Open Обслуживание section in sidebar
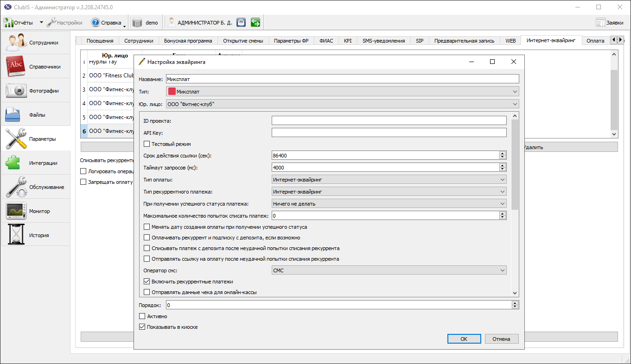The image size is (631, 364). click(36, 187)
